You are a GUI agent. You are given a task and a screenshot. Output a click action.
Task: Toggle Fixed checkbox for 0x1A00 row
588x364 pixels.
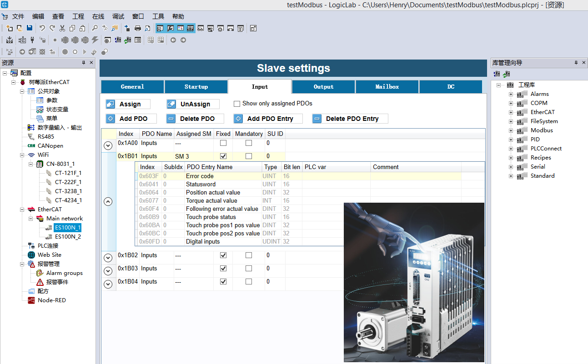pos(223,143)
